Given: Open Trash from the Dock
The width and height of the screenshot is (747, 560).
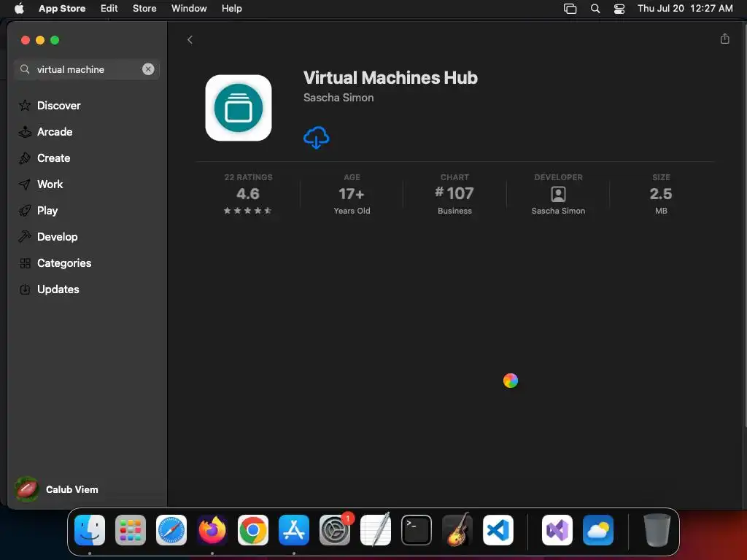Looking at the screenshot, I should click(657, 529).
